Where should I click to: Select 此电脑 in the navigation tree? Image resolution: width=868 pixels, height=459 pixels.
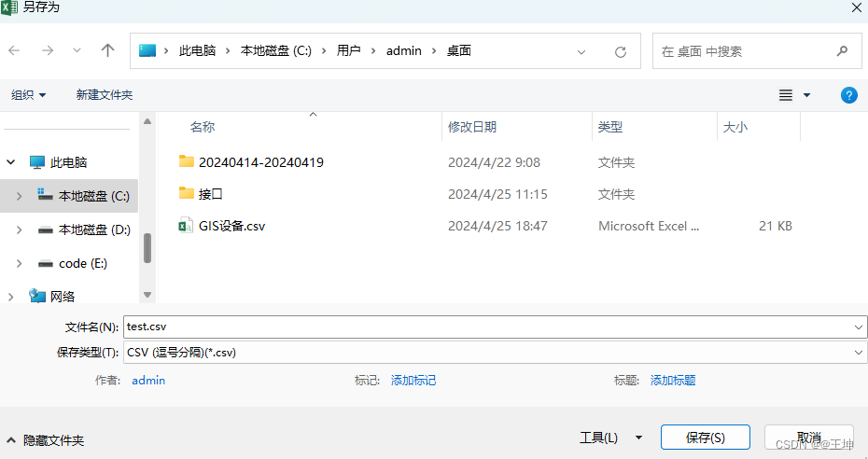[x=69, y=162]
